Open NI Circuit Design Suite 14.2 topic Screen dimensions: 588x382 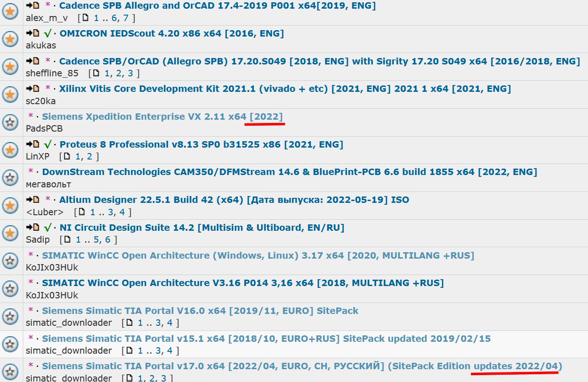point(202,228)
